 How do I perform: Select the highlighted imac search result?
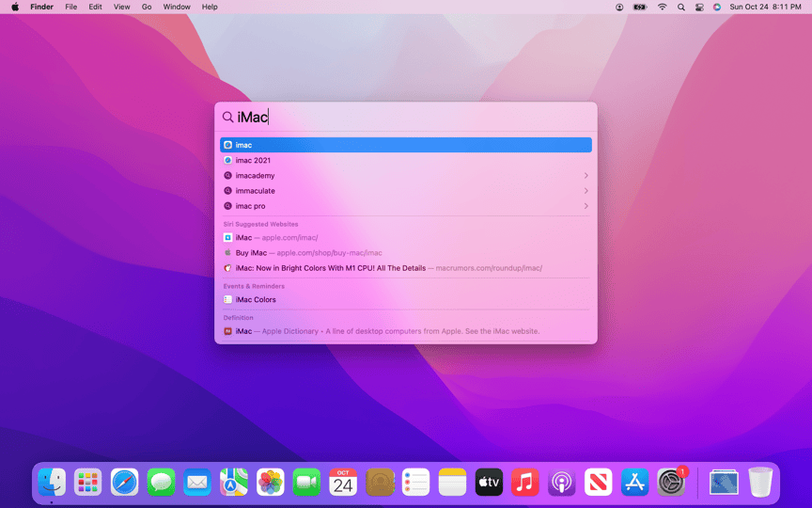point(406,145)
